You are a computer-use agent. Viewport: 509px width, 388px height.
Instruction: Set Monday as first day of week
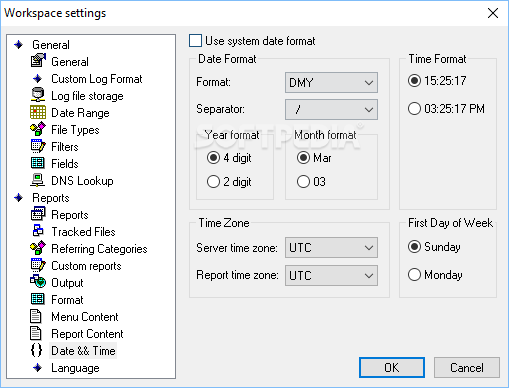pos(414,275)
